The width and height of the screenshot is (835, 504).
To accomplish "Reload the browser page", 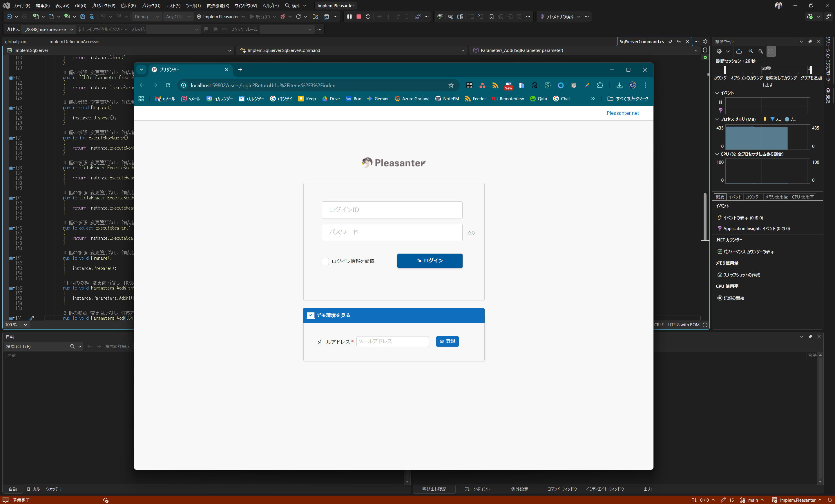I will tap(168, 85).
